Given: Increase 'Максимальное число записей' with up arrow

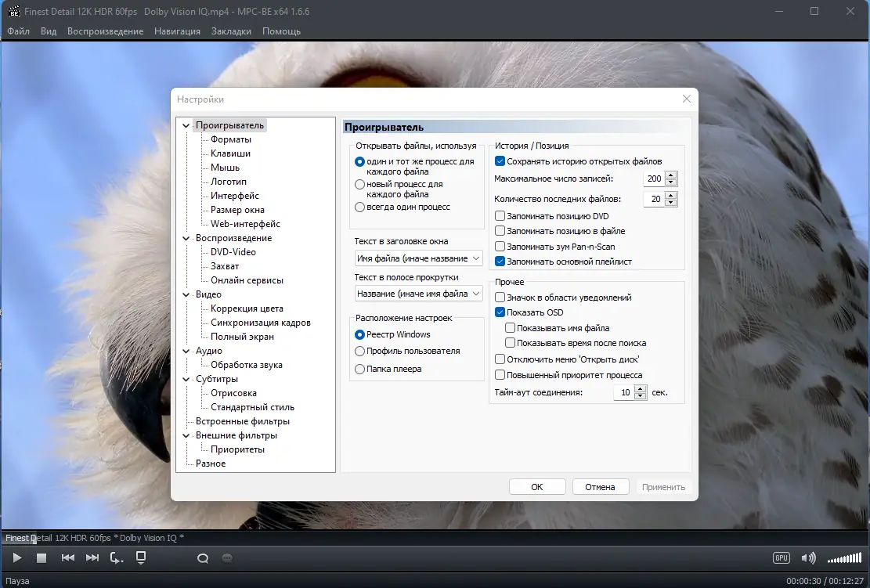Looking at the screenshot, I should click(x=671, y=175).
